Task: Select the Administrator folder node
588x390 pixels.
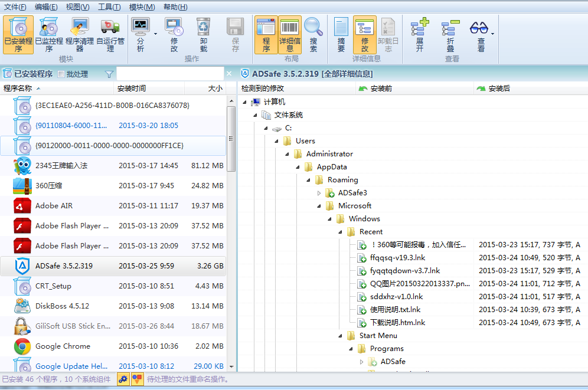Action: 329,154
